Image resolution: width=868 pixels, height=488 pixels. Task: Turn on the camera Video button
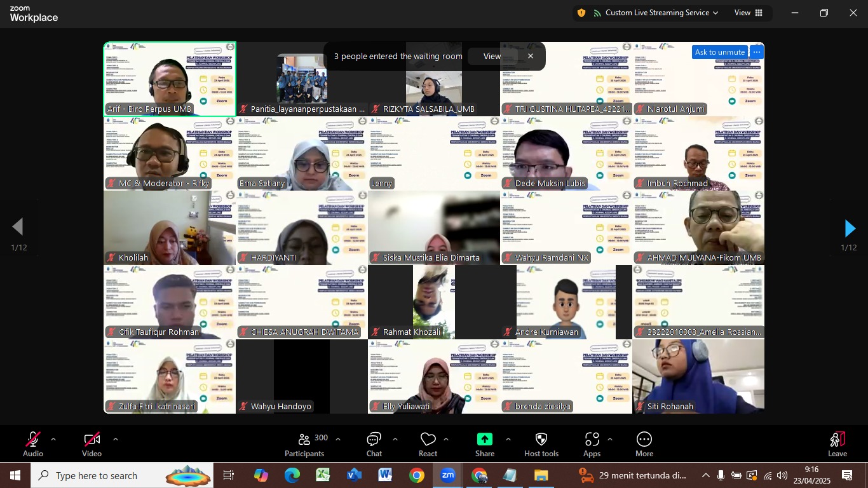tap(92, 440)
